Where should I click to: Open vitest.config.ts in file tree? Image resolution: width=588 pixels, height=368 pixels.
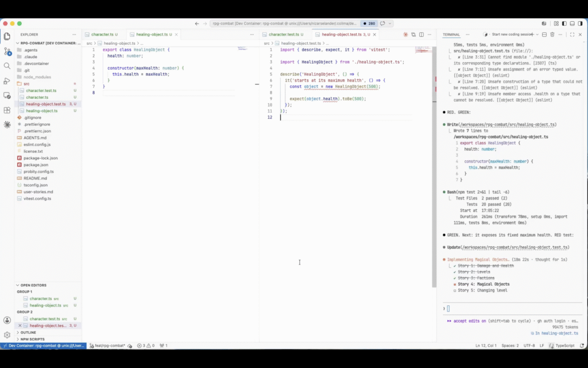pyautogui.click(x=48, y=198)
